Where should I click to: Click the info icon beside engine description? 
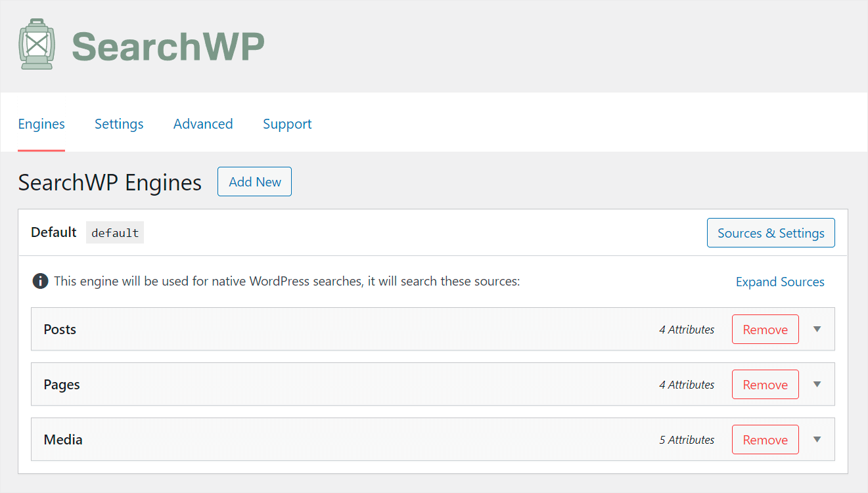tap(40, 282)
